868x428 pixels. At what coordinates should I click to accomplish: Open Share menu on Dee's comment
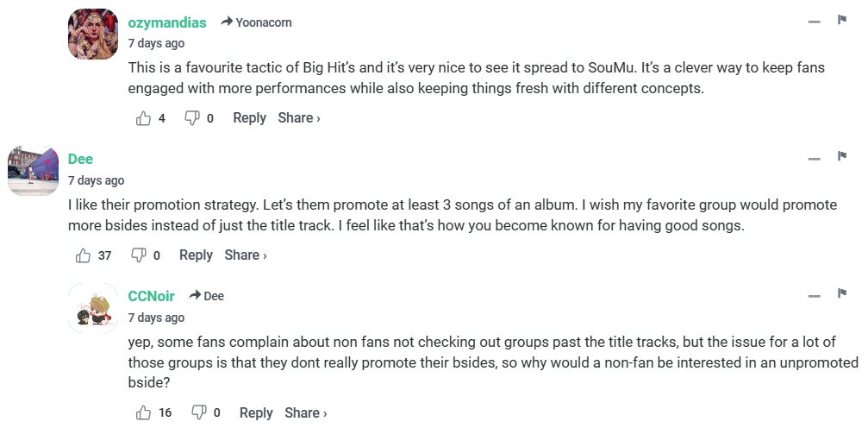point(245,255)
